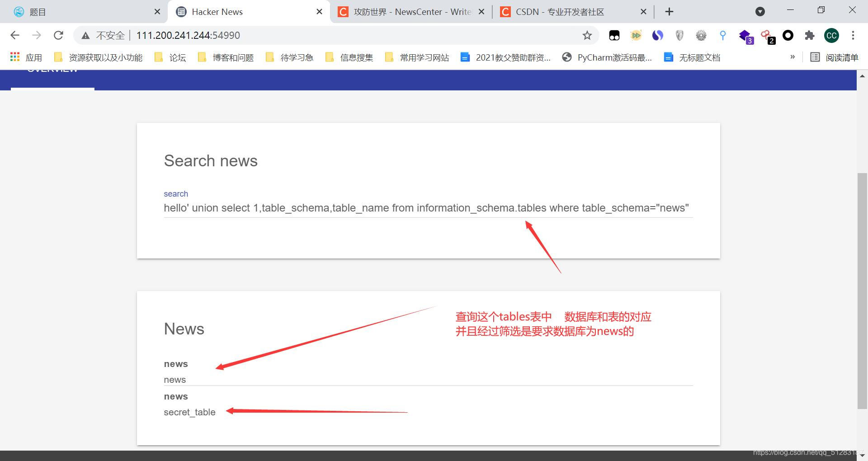
Task: Go back to the previous page
Action: (x=15, y=35)
